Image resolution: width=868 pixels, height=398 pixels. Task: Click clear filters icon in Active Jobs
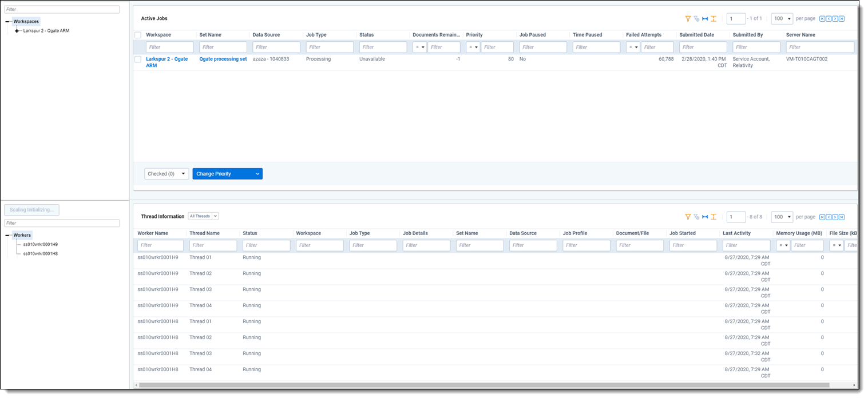coord(696,19)
